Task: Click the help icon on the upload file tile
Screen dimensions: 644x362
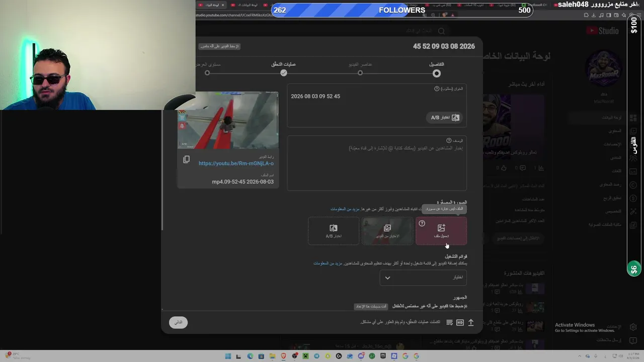Action: [x=422, y=224]
